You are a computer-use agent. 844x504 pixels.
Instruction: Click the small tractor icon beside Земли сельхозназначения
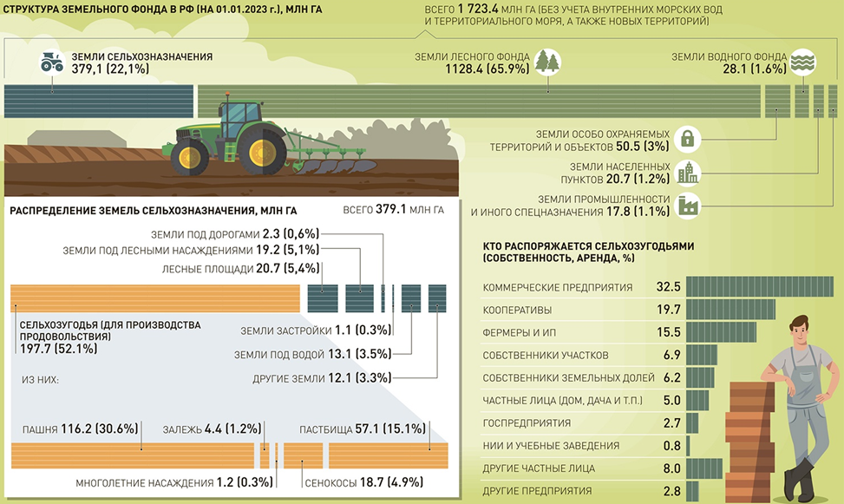click(x=51, y=62)
